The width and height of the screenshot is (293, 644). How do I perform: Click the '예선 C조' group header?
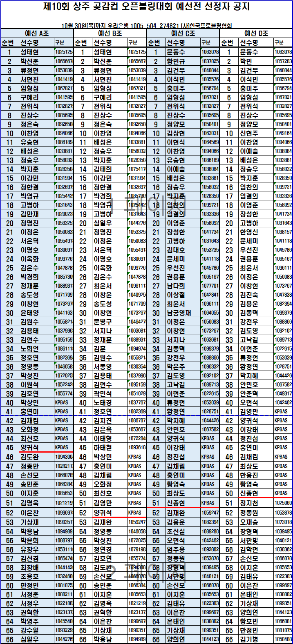pos(183,33)
